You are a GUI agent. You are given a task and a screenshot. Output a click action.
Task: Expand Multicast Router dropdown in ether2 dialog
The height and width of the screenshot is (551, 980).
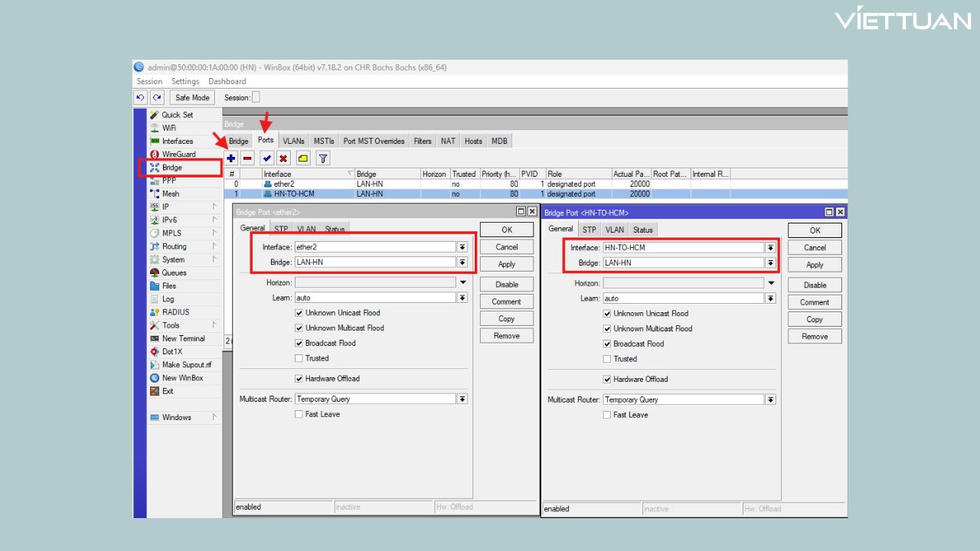[x=462, y=399]
